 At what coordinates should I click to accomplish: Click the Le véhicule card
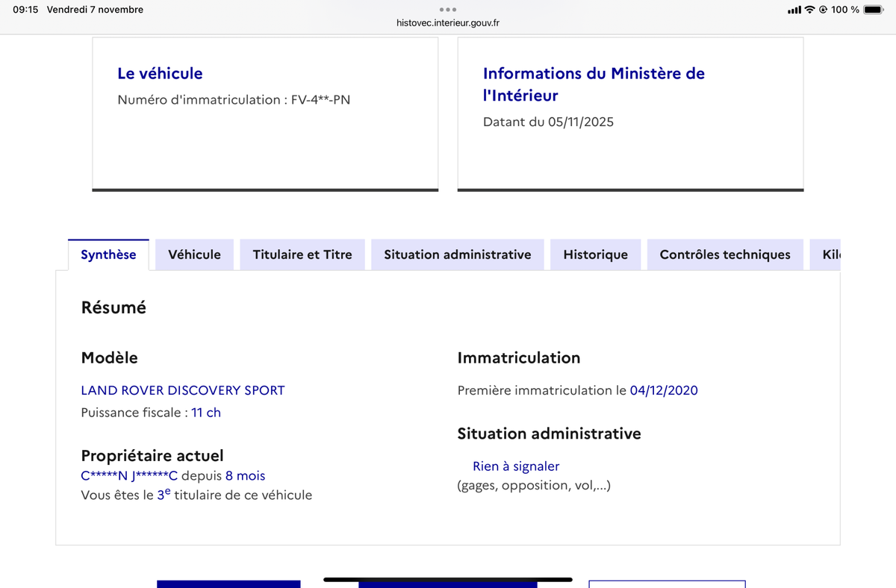(265, 114)
